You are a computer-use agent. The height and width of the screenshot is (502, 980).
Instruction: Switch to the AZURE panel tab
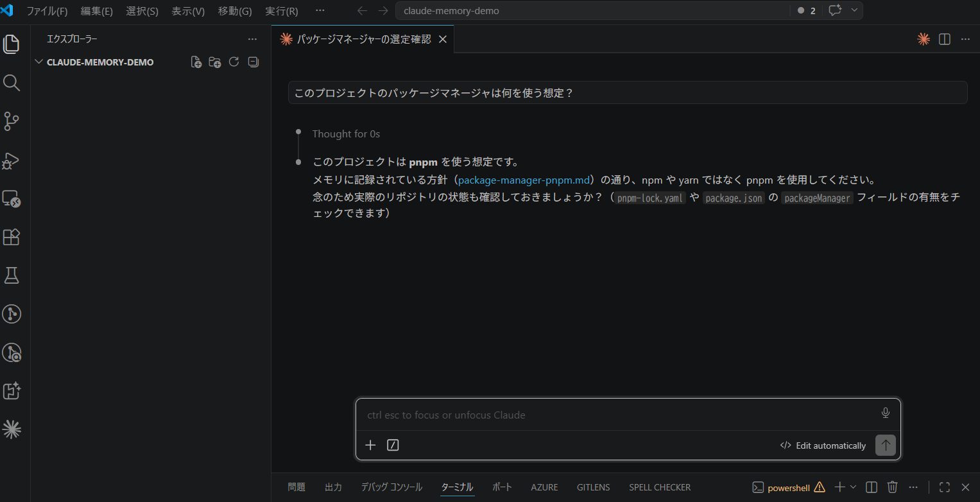click(544, 487)
